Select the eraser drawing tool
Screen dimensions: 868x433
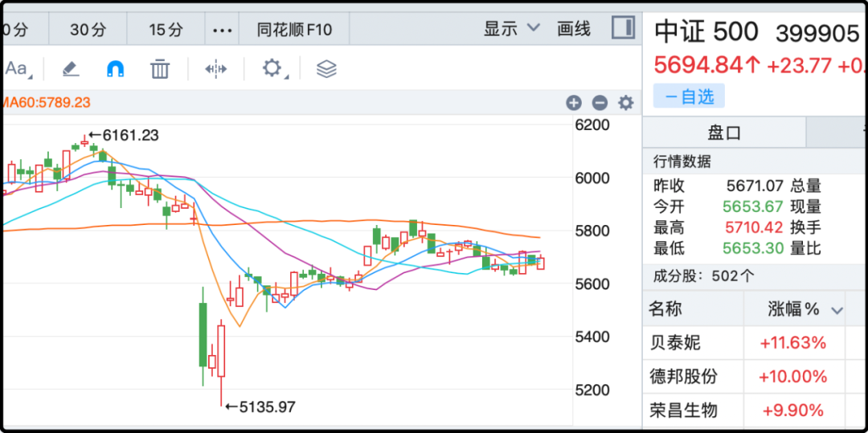71,69
